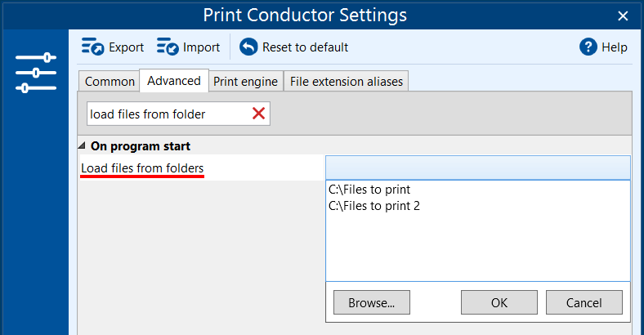Click the Browse... button

click(372, 302)
